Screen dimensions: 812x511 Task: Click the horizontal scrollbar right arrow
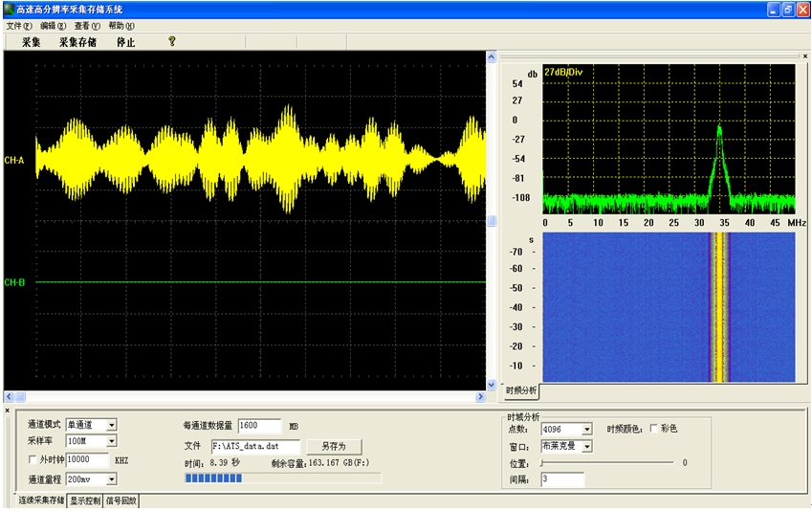(480, 396)
